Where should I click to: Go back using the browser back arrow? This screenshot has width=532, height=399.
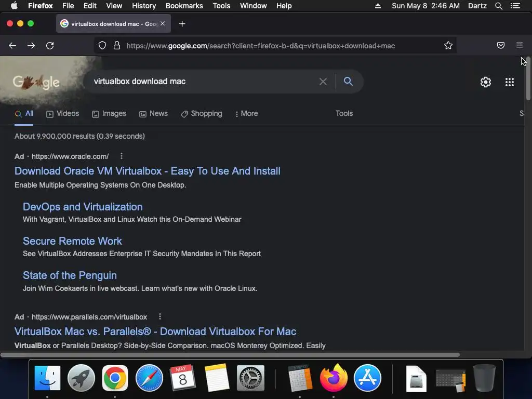click(12, 46)
